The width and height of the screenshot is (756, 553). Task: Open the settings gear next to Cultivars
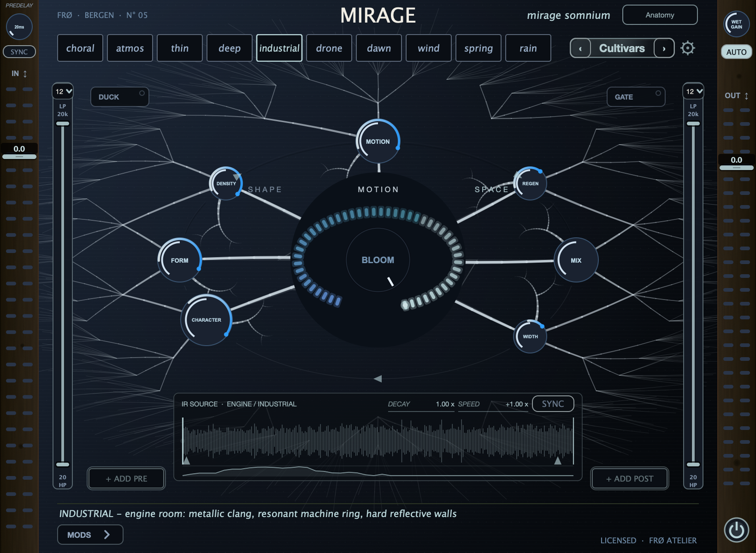687,48
